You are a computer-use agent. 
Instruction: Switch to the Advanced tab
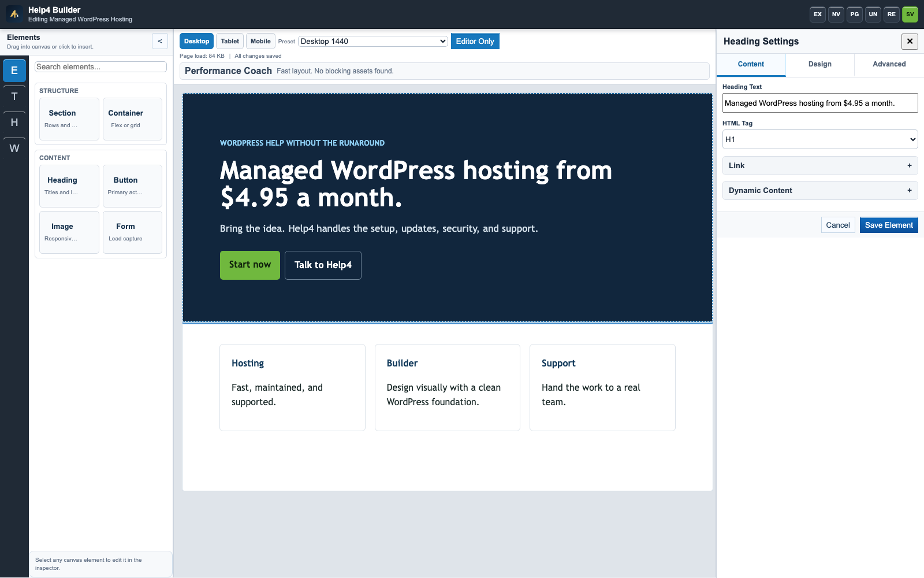(889, 64)
